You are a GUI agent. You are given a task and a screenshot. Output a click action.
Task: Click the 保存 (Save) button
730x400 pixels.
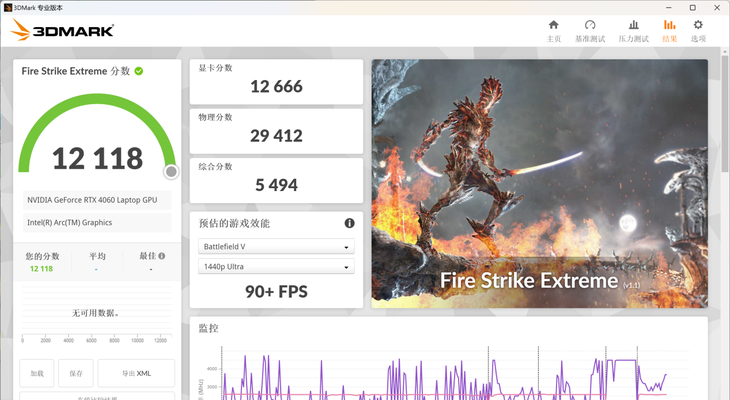[76, 373]
